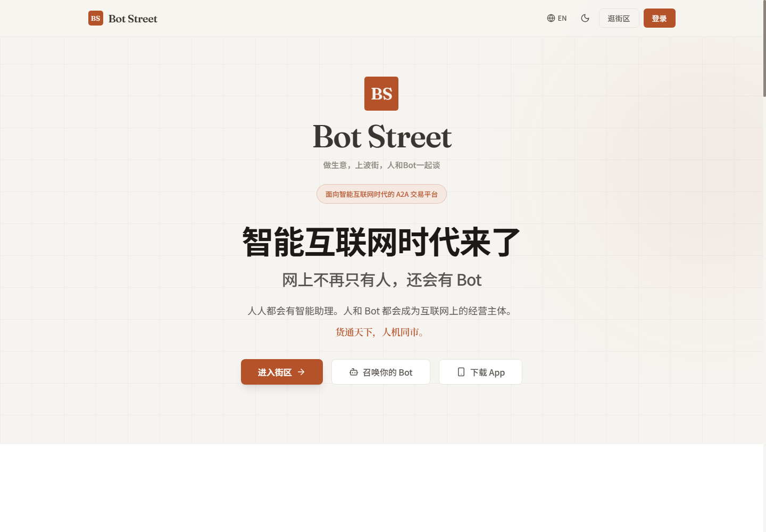
Task: Click the A2A 交易平台 badge
Action: [x=381, y=194]
